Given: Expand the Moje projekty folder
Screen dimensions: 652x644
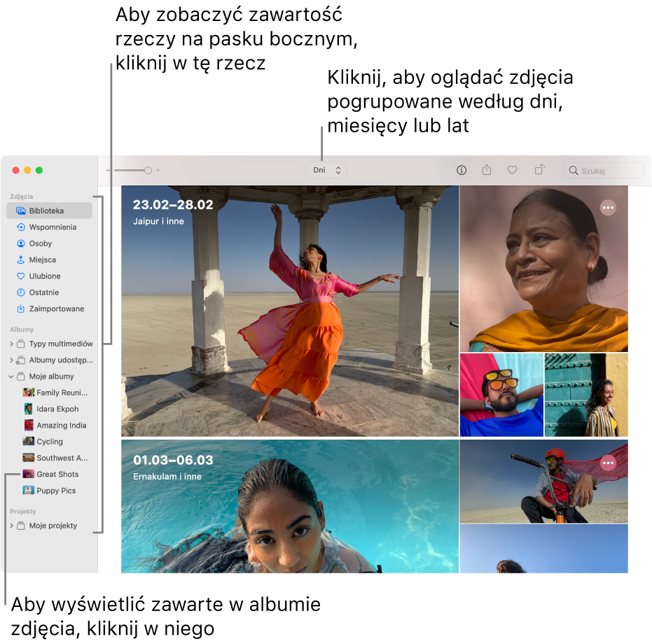Looking at the screenshot, I should [11, 526].
